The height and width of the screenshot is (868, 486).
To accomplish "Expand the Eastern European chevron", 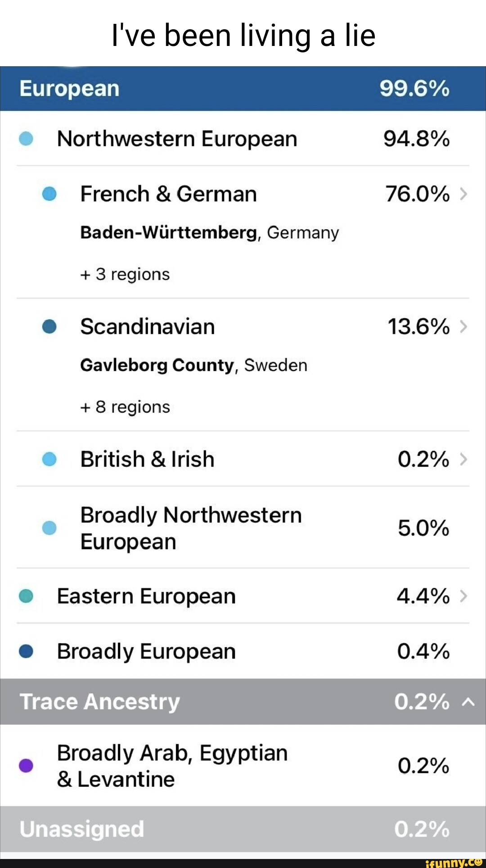I will coord(463,596).
